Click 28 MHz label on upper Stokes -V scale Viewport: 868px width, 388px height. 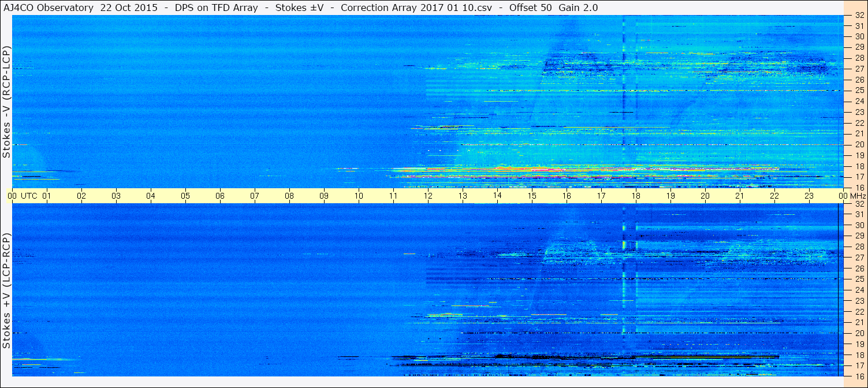pos(859,58)
